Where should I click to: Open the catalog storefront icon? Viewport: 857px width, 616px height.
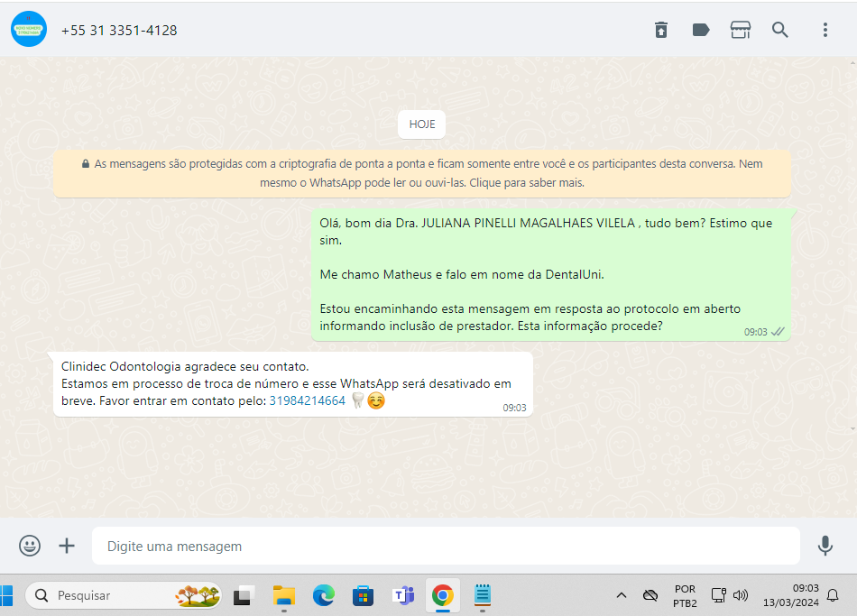(x=741, y=30)
